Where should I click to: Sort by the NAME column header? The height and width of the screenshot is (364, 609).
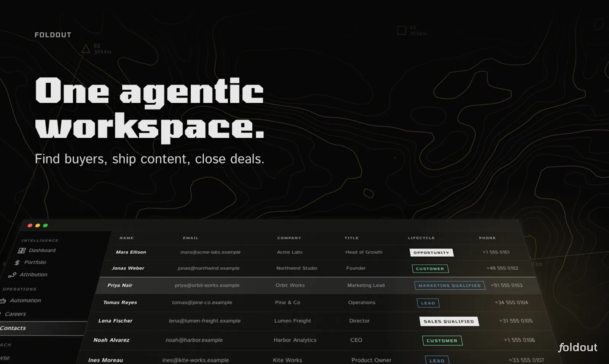click(126, 238)
